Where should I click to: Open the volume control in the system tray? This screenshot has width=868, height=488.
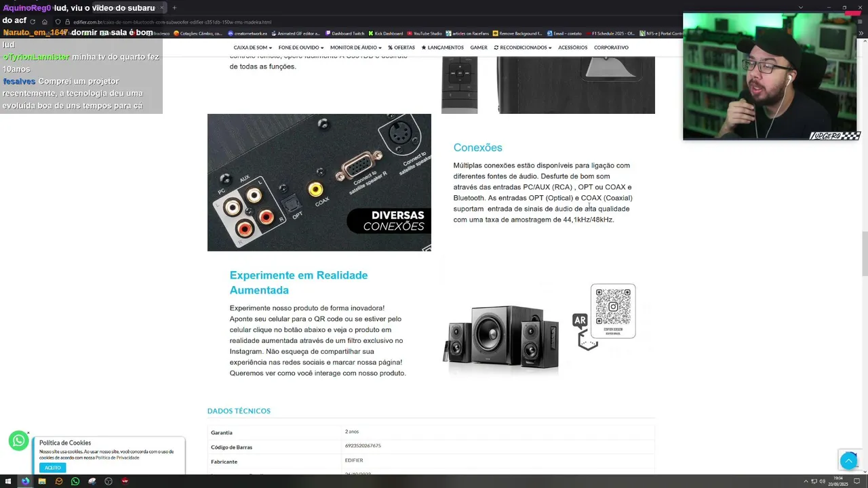pyautogui.click(x=822, y=481)
